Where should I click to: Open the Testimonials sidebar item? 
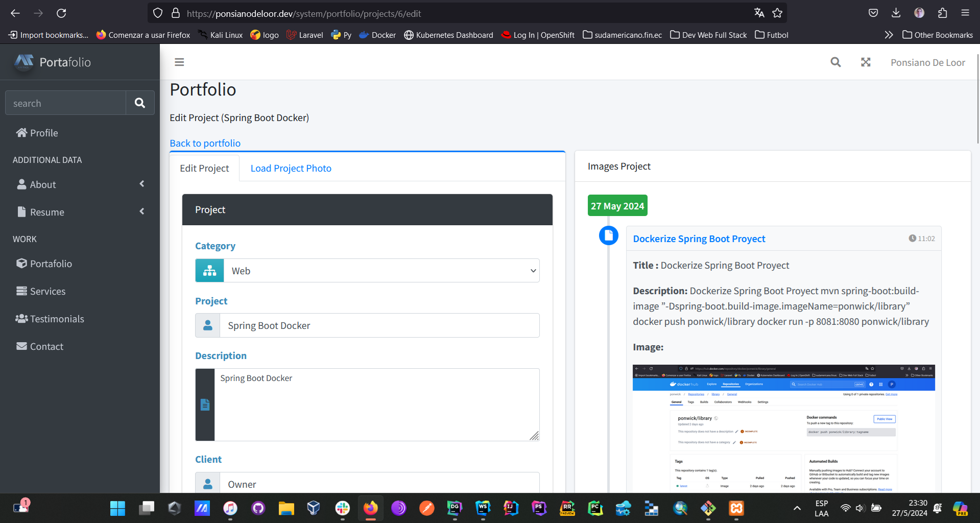tap(57, 319)
